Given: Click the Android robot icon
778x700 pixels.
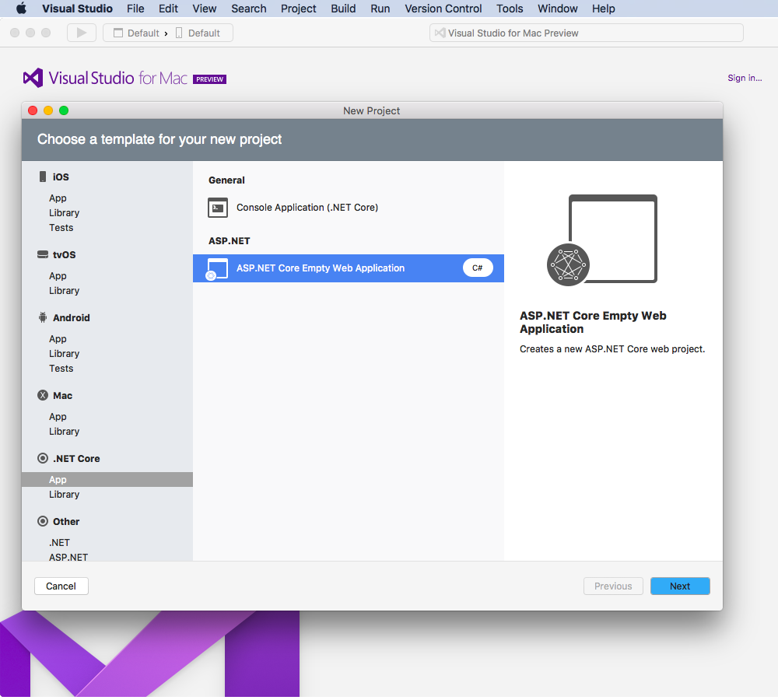Looking at the screenshot, I should (x=43, y=317).
